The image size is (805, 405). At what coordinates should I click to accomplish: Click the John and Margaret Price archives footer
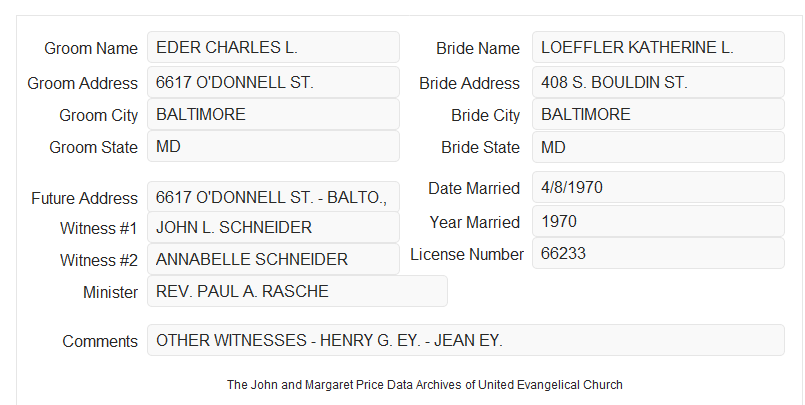tap(425, 384)
